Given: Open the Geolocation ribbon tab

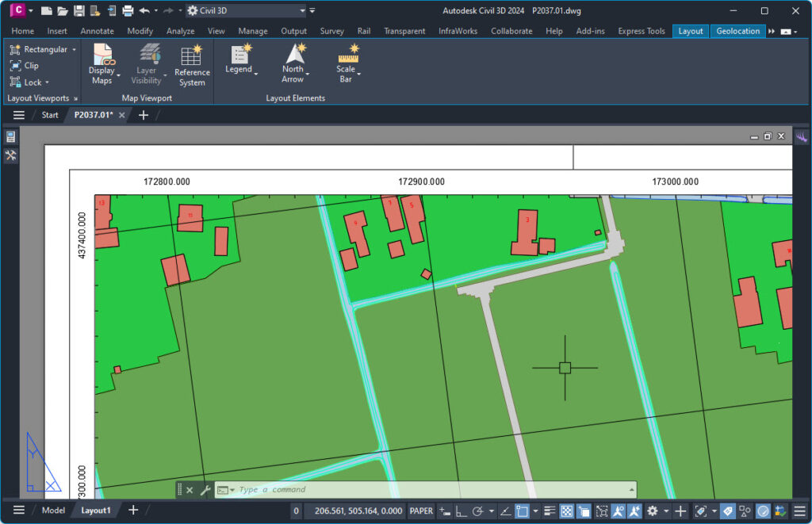Looking at the screenshot, I should [x=737, y=31].
